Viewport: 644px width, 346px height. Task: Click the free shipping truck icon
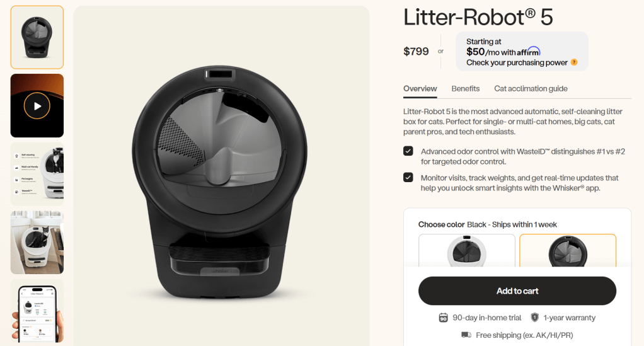coord(466,335)
